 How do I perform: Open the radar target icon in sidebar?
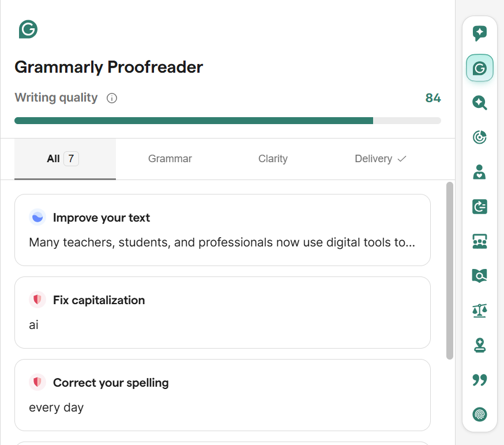point(479,137)
